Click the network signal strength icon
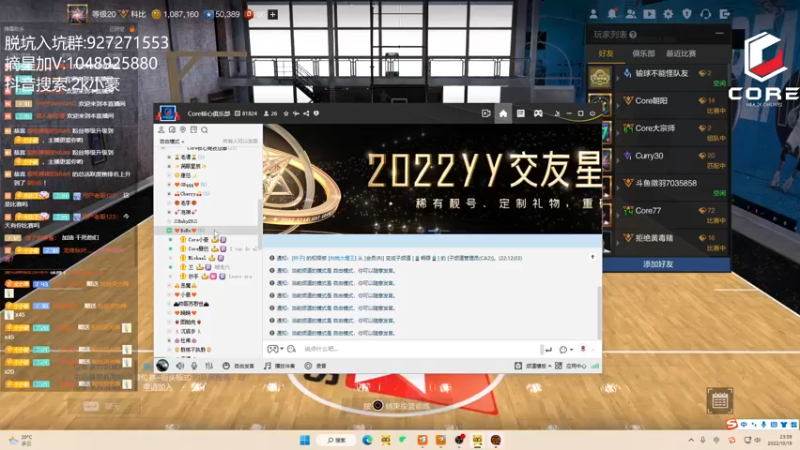Screen dimensions: 800x450 [595, 366]
